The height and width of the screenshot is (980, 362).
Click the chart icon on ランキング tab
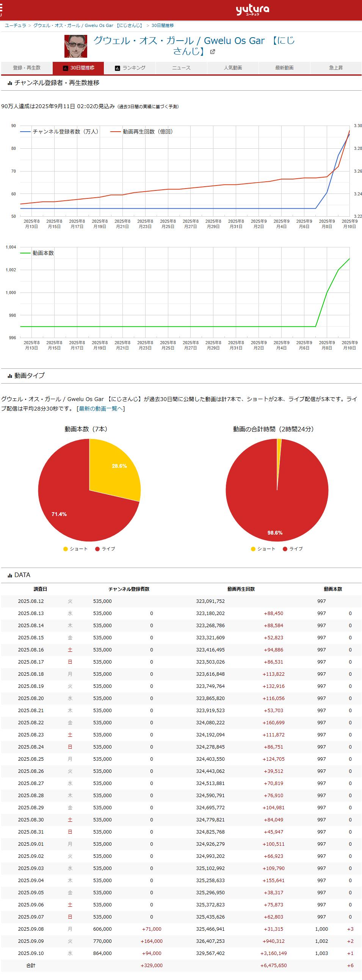pos(118,68)
